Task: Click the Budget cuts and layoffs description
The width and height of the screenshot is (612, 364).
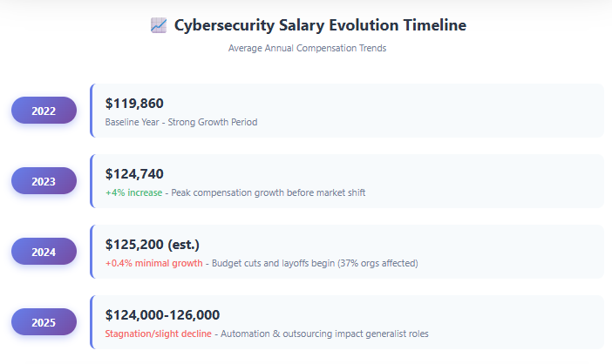Action: coord(272,263)
